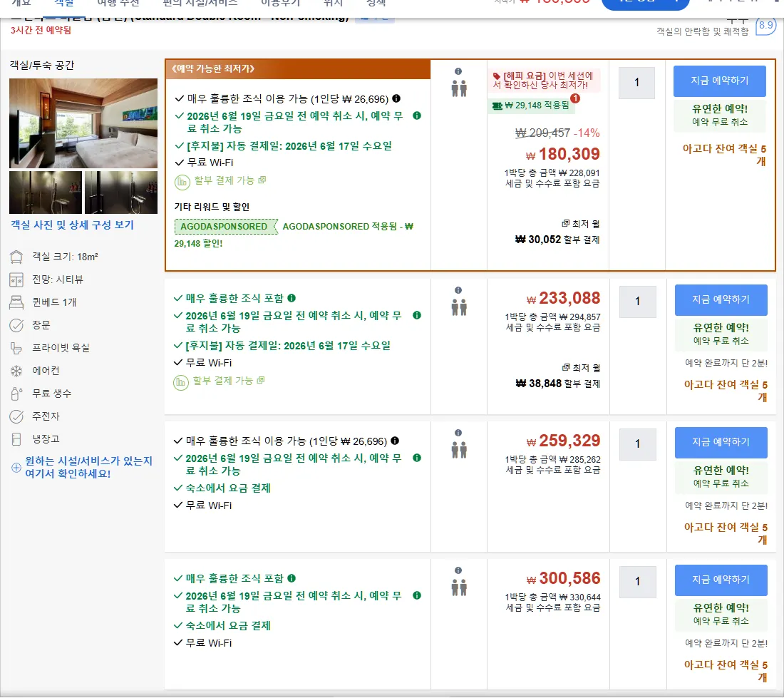Click the AGODASPONSORED coupon badge

click(x=225, y=227)
